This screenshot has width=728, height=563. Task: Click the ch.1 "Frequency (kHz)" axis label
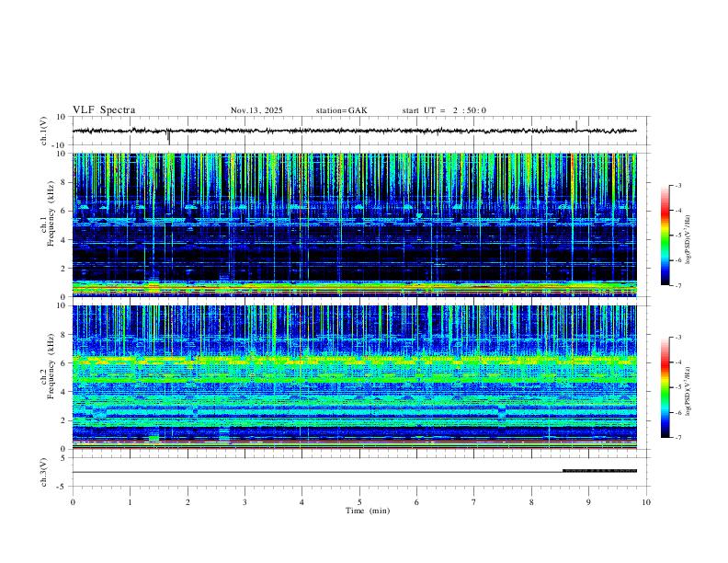click(x=50, y=213)
